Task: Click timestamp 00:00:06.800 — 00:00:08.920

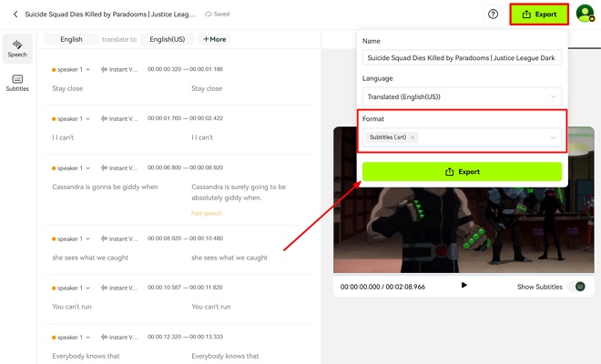Action: tap(185, 167)
